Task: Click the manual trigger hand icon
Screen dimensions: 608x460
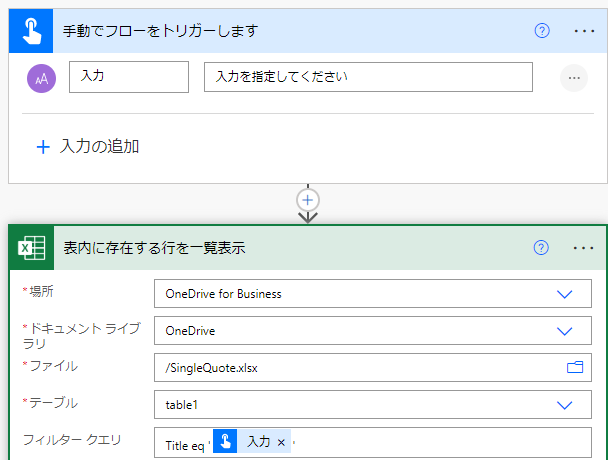Action: 31,31
